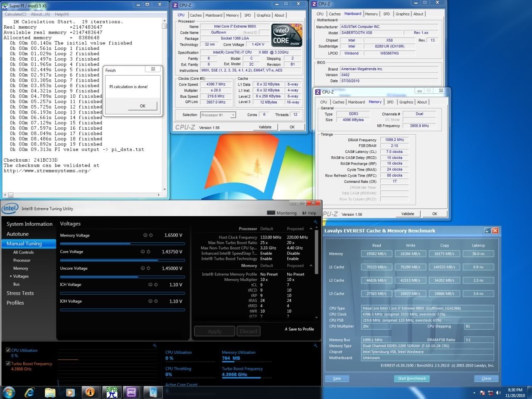Switch to the Caches tab in CPU-Z

[x=196, y=15]
